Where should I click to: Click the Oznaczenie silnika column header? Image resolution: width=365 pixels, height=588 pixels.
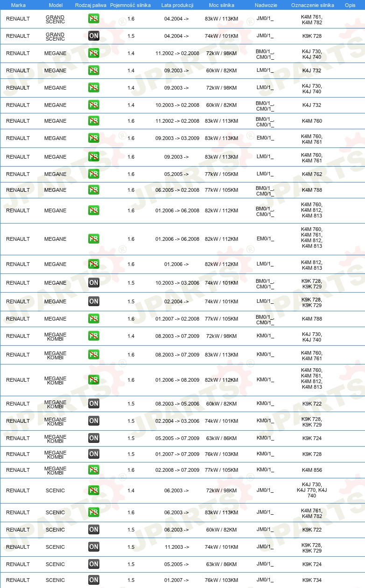click(312, 5)
